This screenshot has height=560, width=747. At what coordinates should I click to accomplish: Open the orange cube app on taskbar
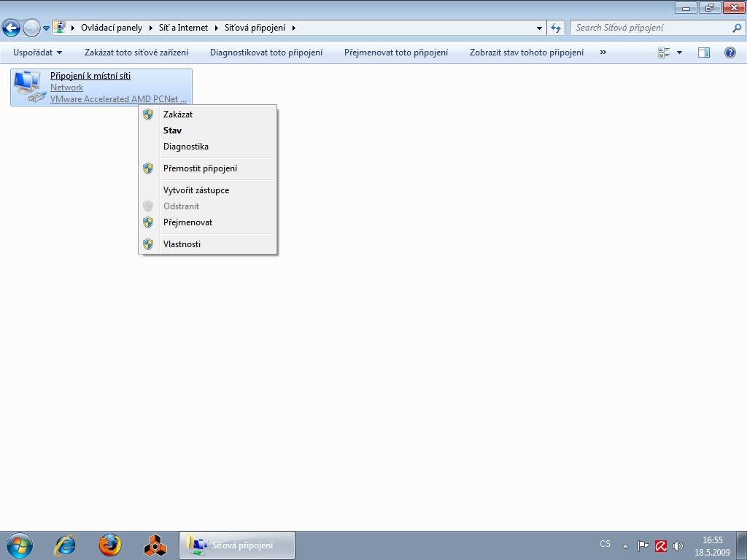point(155,545)
